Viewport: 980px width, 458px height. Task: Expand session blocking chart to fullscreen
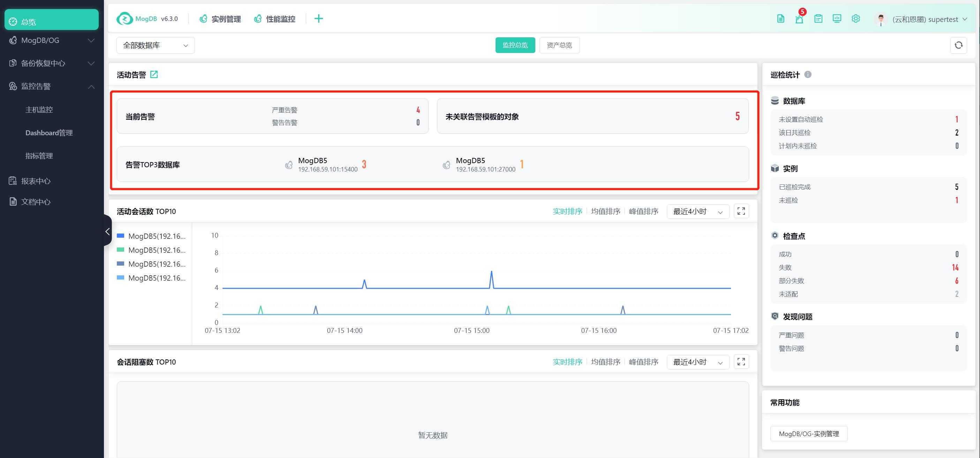click(x=741, y=362)
